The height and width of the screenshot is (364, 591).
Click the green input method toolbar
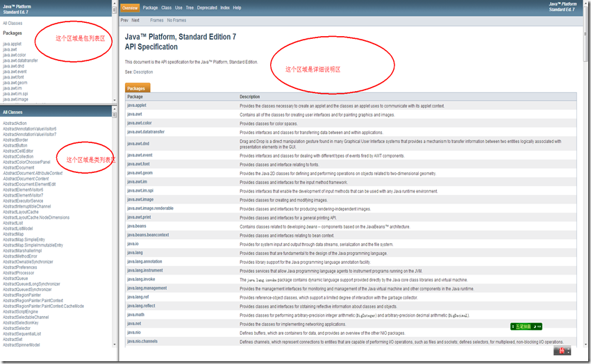[526, 326]
